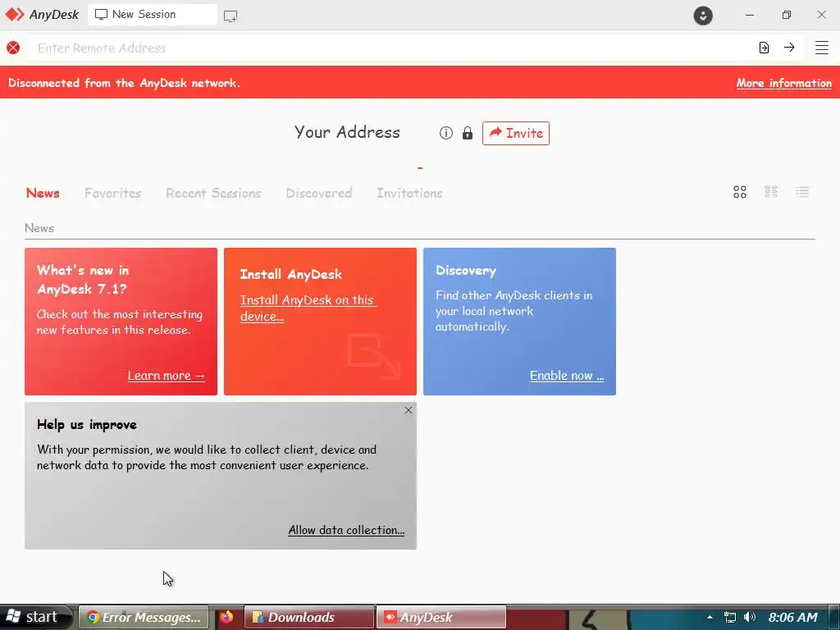Open the Windows start menu
Viewport: 840px width, 630px height.
[35, 617]
